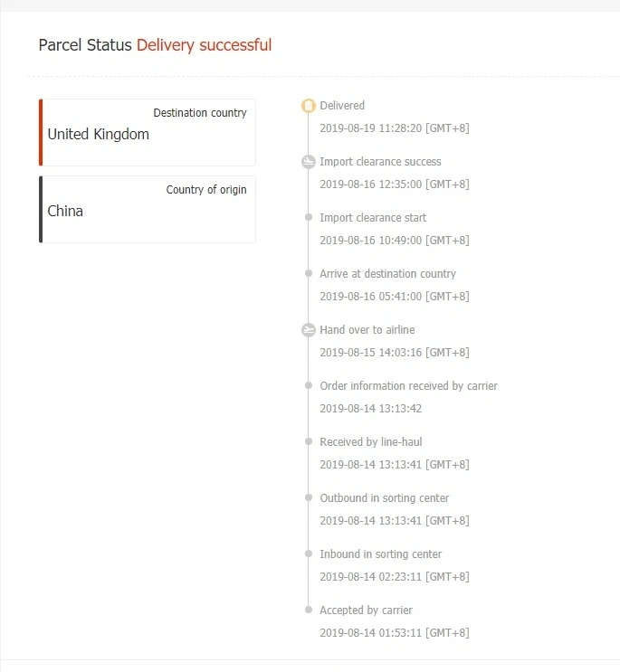Click the Hand over to airline icon
The height and width of the screenshot is (672, 620).
tap(309, 330)
